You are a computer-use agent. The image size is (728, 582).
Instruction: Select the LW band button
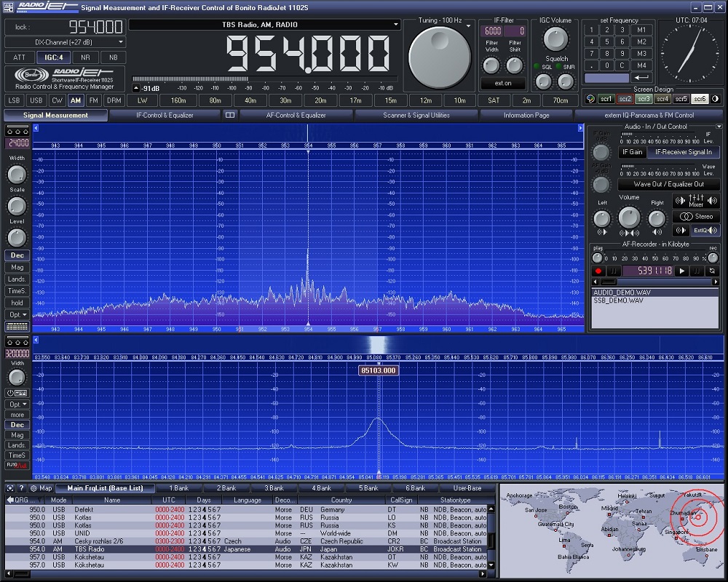click(142, 100)
